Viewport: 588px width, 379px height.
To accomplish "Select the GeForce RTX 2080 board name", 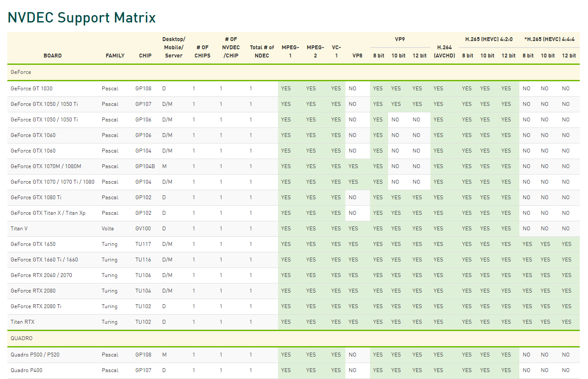I will coord(33,291).
